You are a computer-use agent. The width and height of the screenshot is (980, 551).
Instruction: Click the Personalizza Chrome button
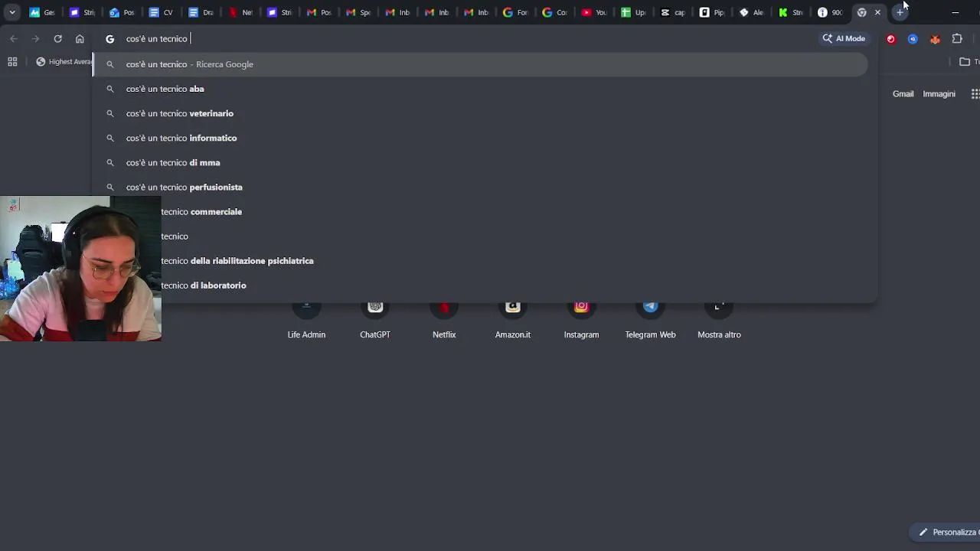[946, 532]
